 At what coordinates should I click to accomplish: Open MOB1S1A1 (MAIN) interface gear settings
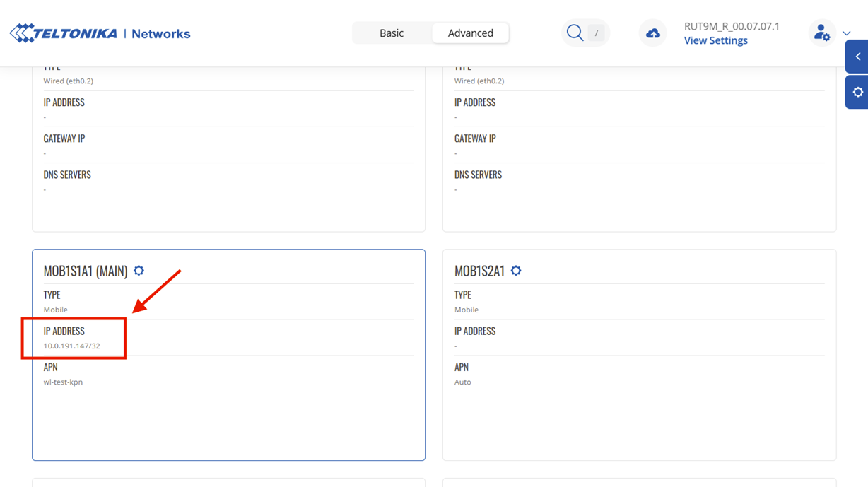(139, 271)
